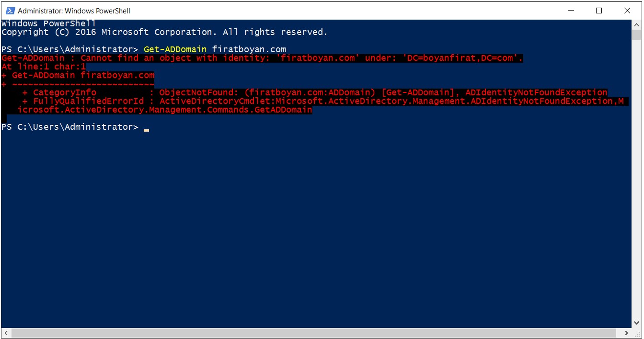
Task: Click the PowerShell icon in title bar
Action: pyautogui.click(x=10, y=11)
